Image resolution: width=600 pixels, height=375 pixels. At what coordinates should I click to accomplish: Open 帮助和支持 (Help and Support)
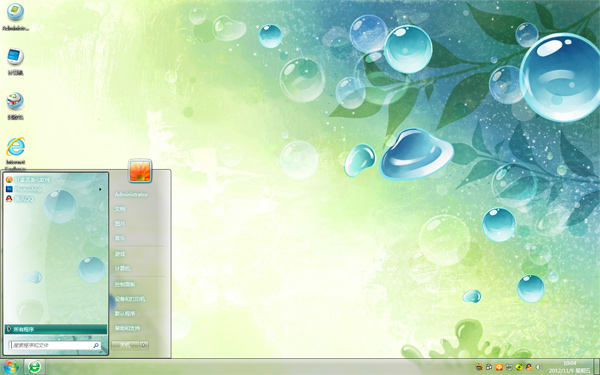pyautogui.click(x=127, y=328)
